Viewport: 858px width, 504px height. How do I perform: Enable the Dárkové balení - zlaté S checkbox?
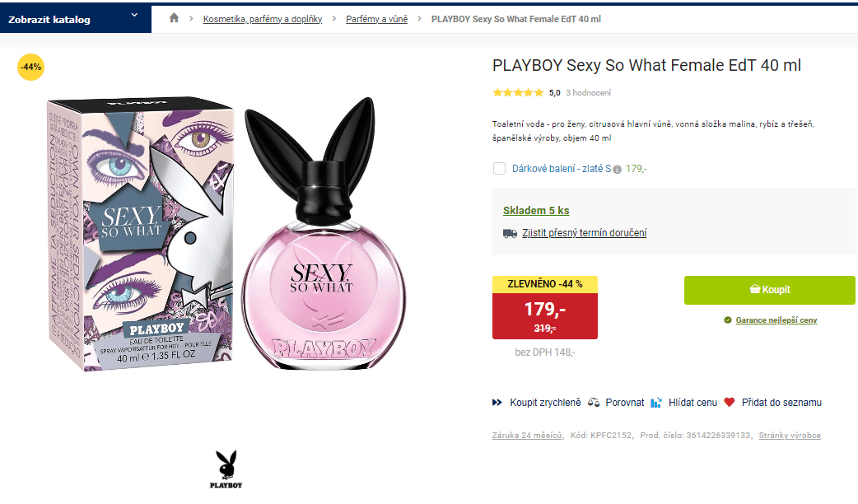(x=499, y=168)
